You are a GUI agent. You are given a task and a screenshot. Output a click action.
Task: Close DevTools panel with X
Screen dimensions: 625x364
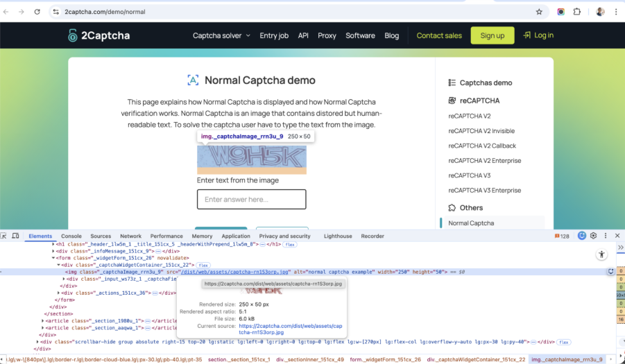click(x=617, y=236)
